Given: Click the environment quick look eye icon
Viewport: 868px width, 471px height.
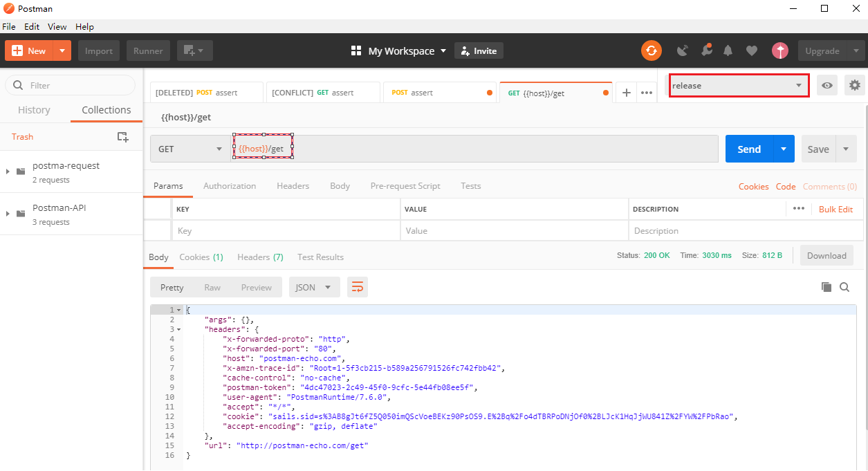Looking at the screenshot, I should [x=827, y=85].
